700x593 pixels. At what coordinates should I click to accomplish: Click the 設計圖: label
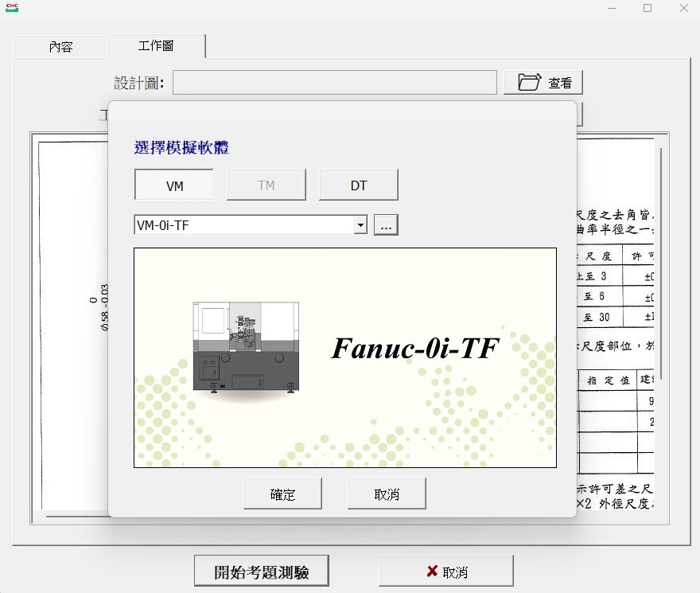[139, 83]
